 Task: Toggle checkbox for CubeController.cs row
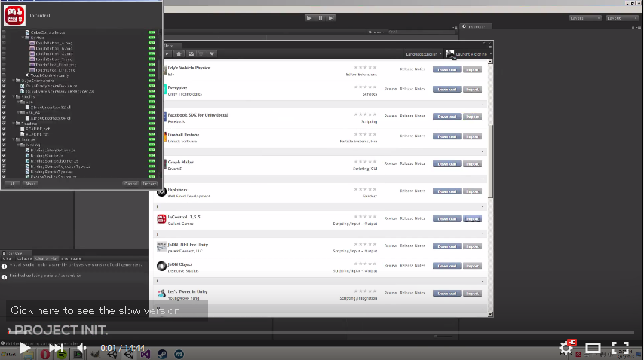(x=4, y=32)
